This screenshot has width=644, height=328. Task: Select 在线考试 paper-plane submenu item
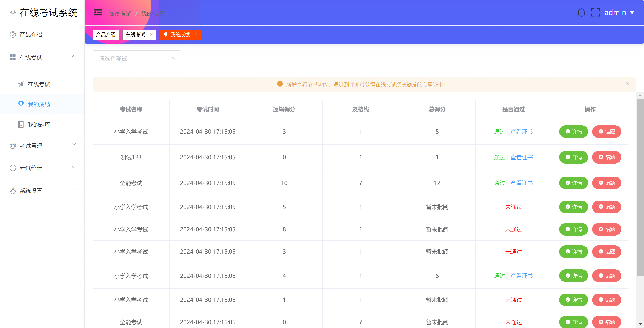point(39,84)
